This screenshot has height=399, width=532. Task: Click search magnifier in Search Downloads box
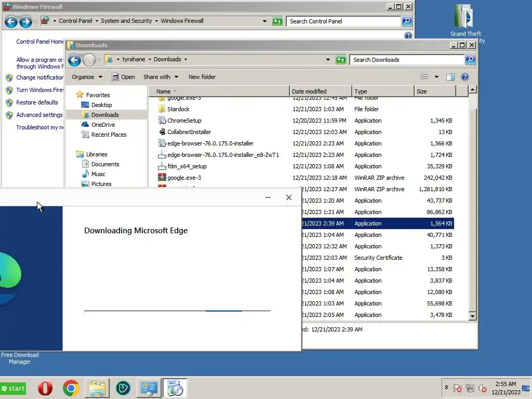coord(470,60)
